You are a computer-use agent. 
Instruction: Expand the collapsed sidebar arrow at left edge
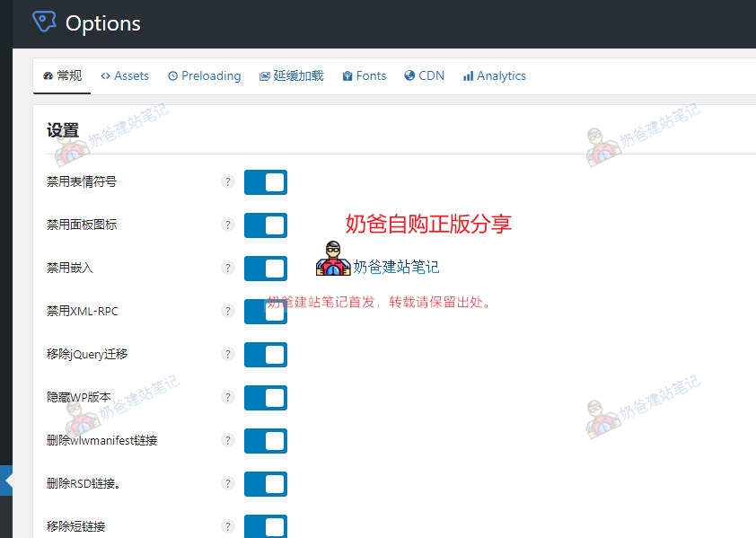(7, 481)
